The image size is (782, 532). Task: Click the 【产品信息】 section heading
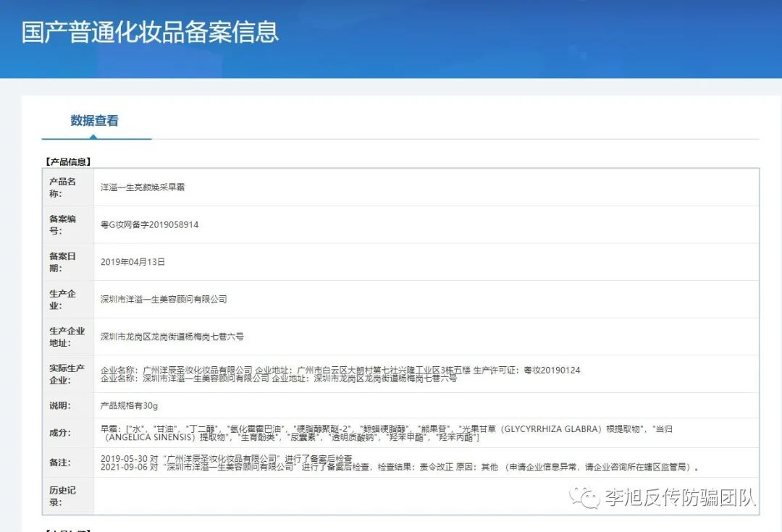click(x=68, y=161)
